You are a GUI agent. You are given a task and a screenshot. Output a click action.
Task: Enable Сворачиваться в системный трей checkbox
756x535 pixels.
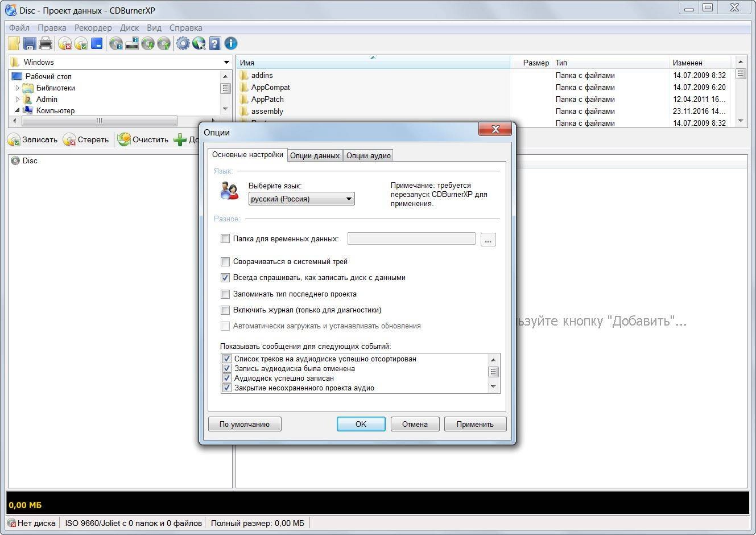click(225, 261)
